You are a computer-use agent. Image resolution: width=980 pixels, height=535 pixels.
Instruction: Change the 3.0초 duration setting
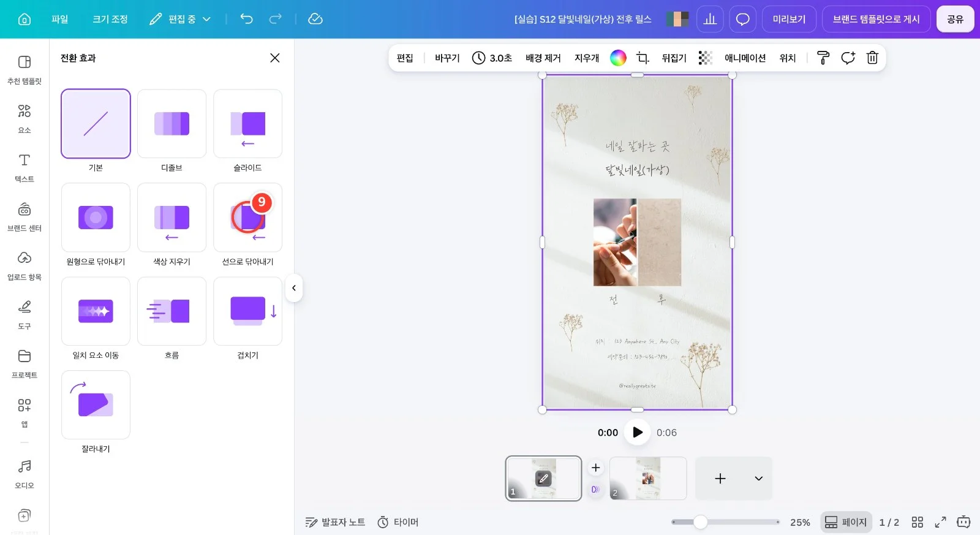(x=492, y=58)
